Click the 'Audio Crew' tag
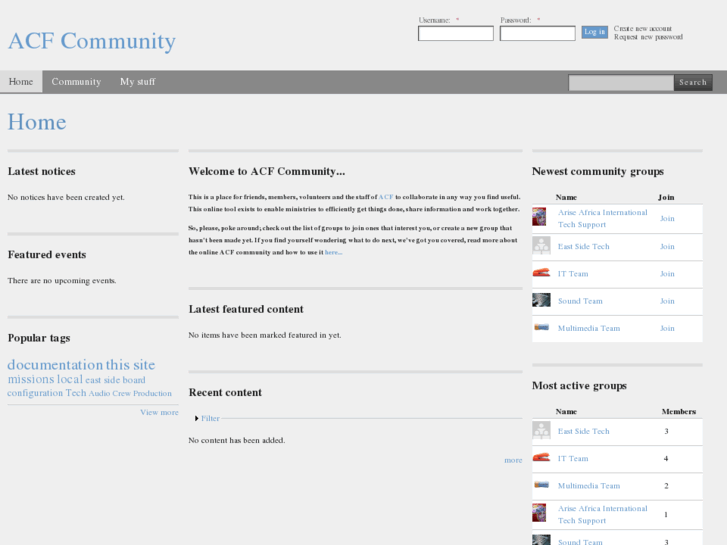The height and width of the screenshot is (545, 727). [x=109, y=393]
